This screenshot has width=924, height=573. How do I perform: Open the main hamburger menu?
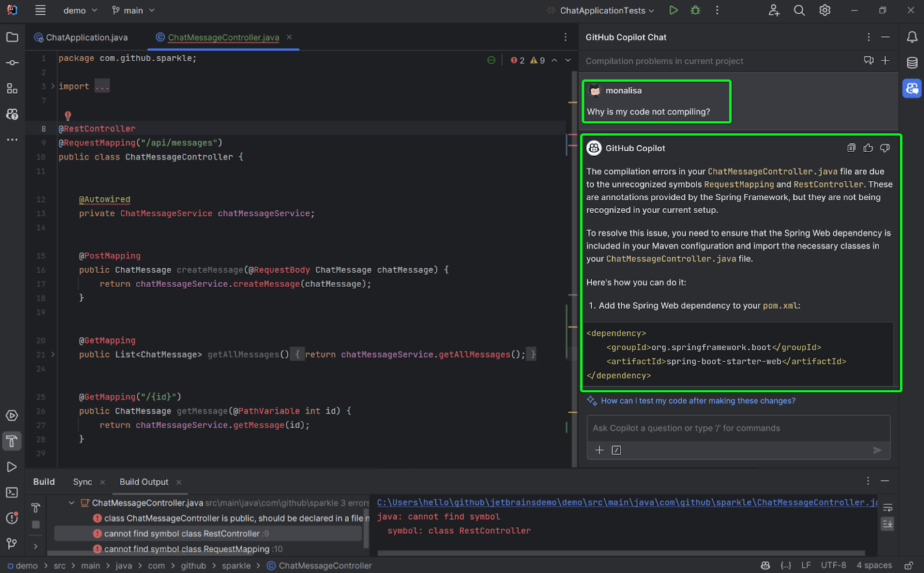pos(40,10)
